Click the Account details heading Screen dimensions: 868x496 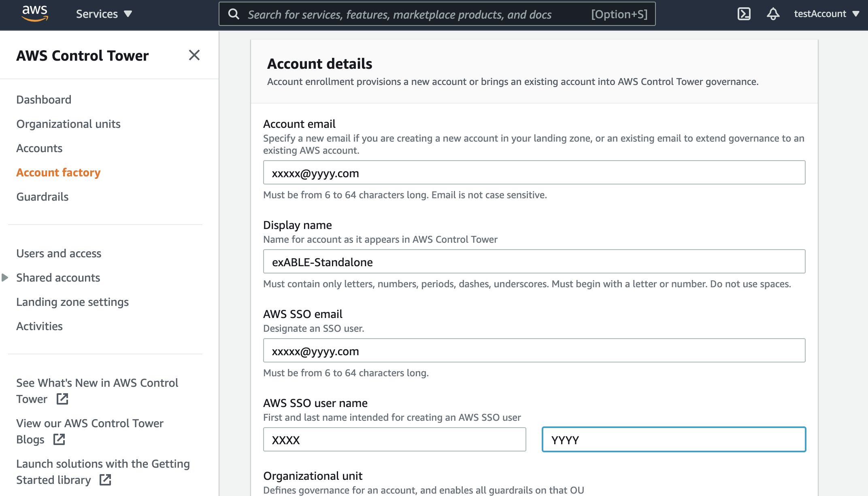(x=319, y=64)
